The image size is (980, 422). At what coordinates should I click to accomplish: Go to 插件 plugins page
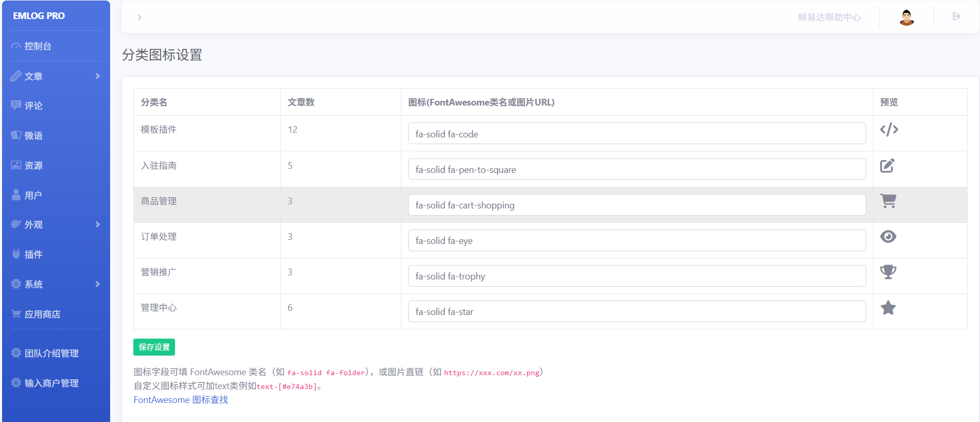pyautogui.click(x=33, y=255)
